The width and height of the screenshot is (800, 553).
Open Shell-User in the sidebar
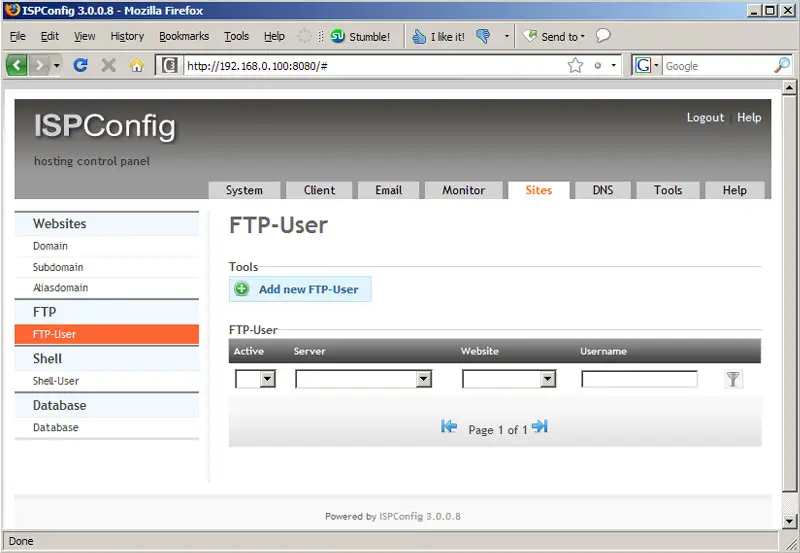107,381
